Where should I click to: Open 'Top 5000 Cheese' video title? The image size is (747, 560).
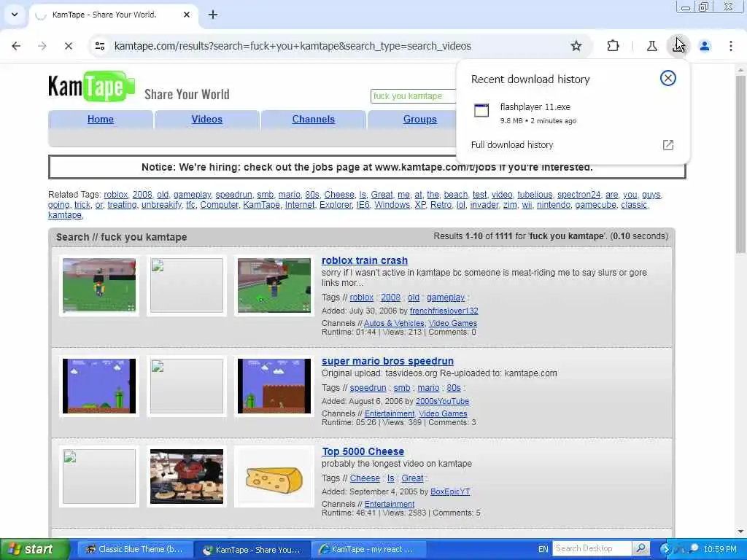click(363, 451)
